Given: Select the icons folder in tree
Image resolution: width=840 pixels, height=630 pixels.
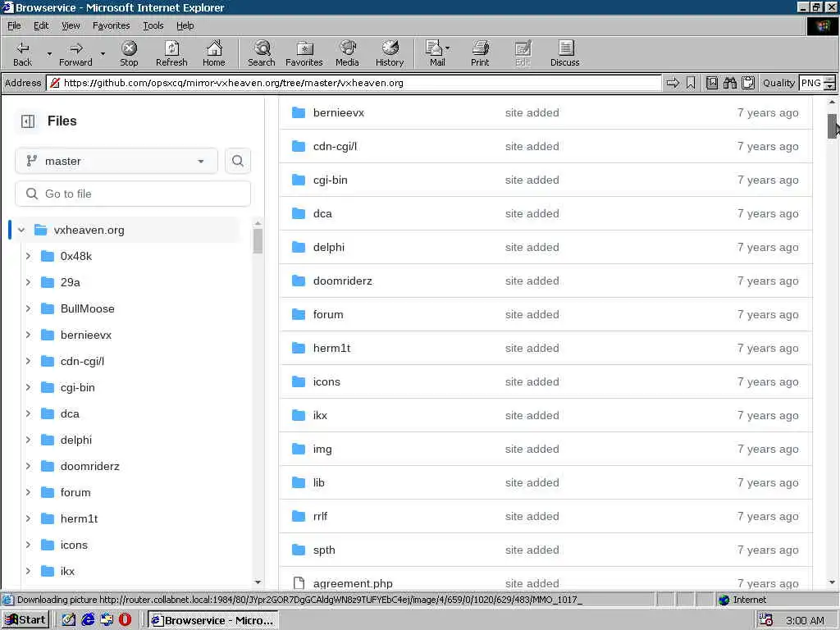Looking at the screenshot, I should coord(74,545).
